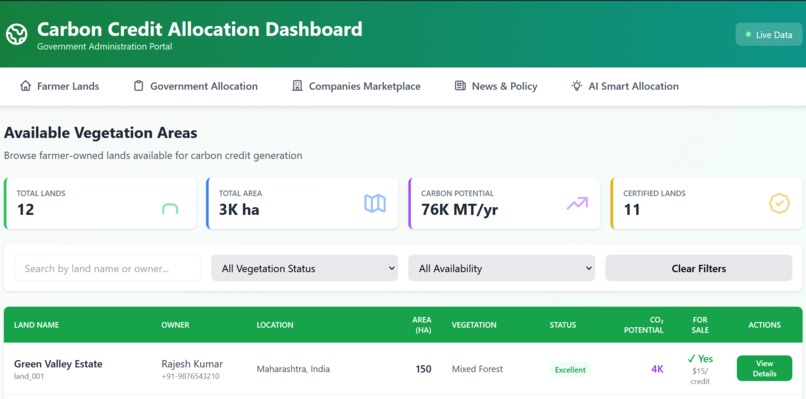Click the Yes for-sale indicator

(700, 358)
